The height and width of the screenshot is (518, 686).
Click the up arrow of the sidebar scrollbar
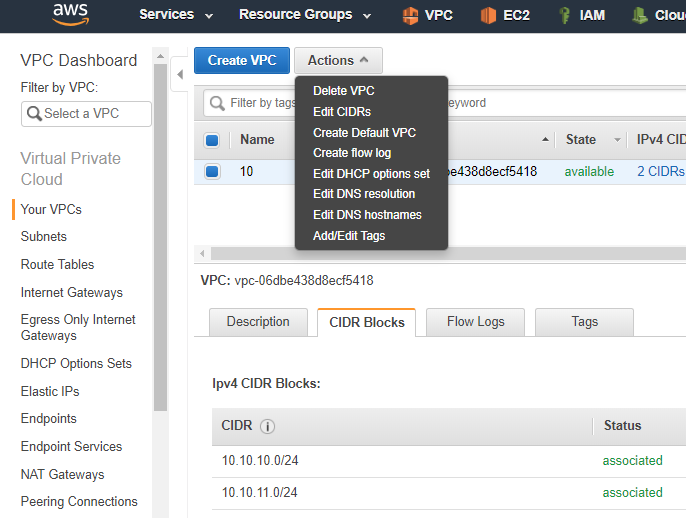coord(161,56)
